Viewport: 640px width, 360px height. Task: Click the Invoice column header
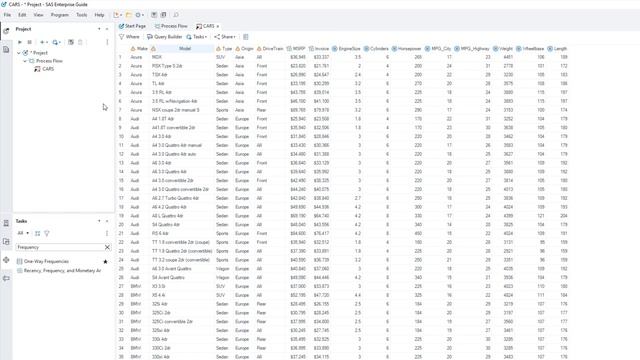tap(319, 49)
